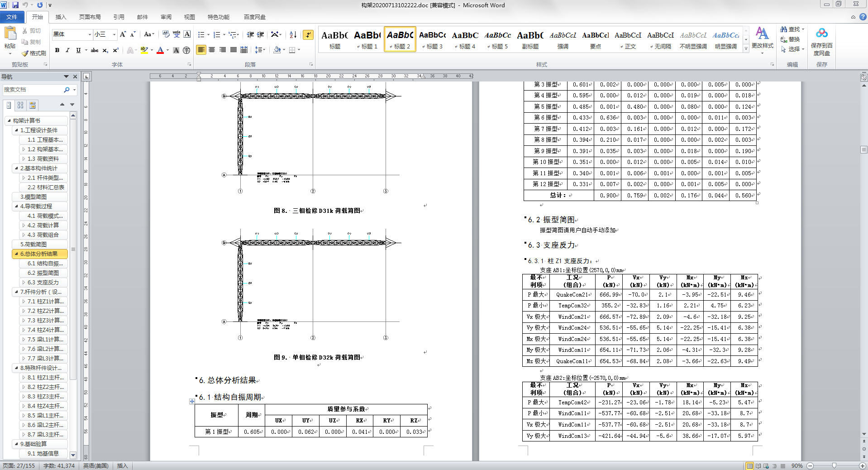Click the grow font size icon
The height and width of the screenshot is (470, 868).
click(x=123, y=35)
